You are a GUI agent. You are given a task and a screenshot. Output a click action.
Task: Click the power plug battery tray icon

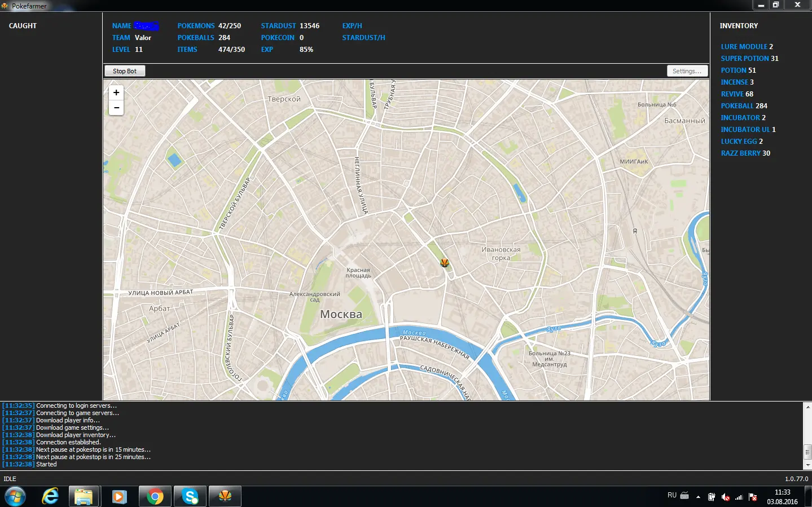[712, 497]
